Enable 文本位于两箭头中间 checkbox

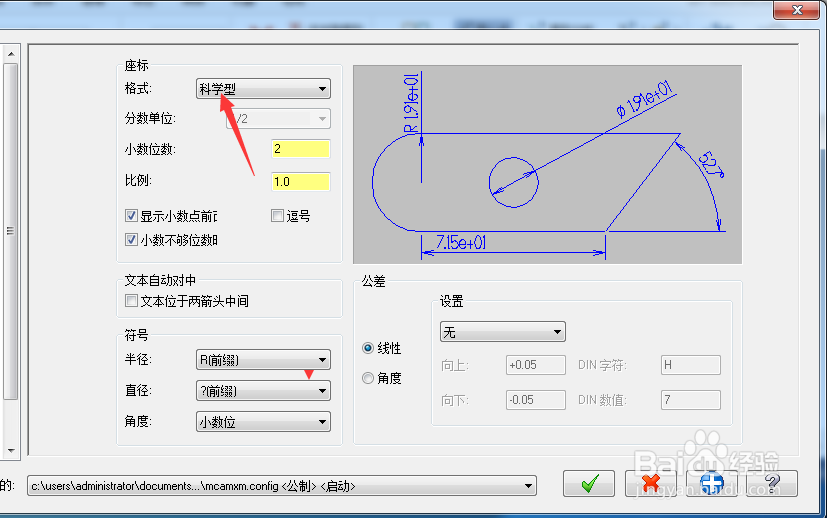pyautogui.click(x=131, y=301)
